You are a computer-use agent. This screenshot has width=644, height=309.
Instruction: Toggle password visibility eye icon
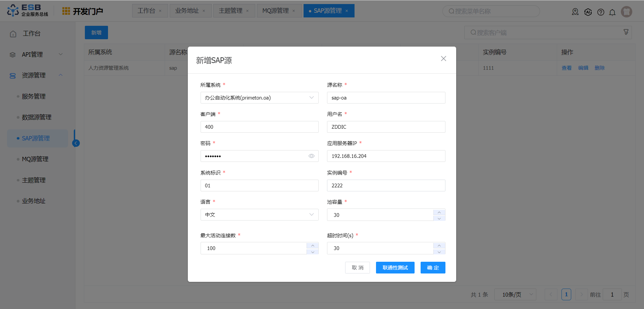311,156
